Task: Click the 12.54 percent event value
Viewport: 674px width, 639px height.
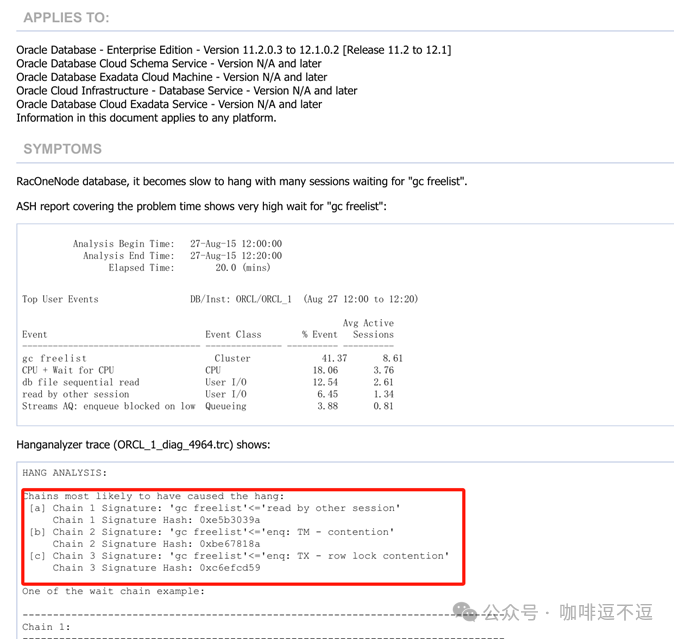Action: point(325,382)
